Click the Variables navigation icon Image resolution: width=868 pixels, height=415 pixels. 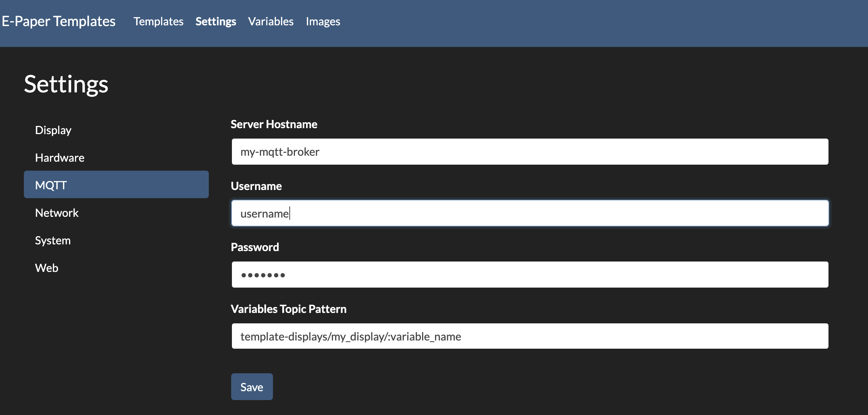point(271,21)
